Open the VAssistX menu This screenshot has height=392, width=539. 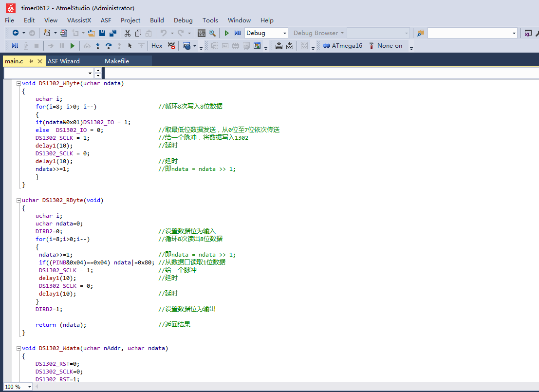[x=79, y=20]
